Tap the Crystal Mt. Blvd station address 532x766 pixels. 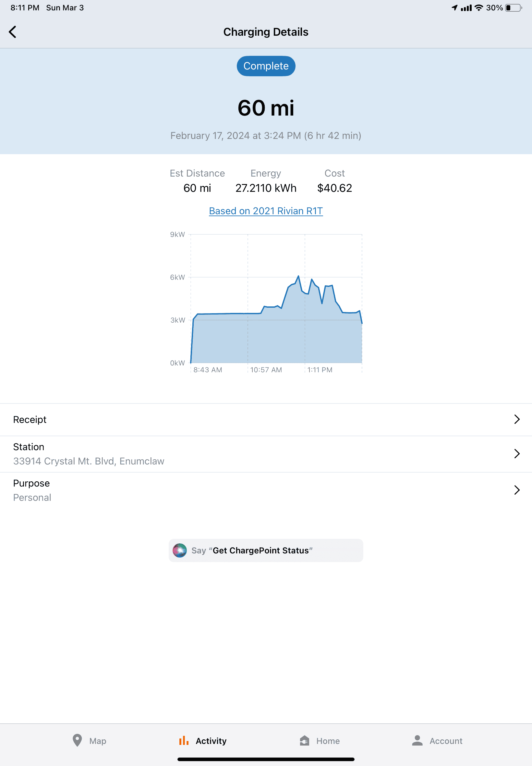89,461
